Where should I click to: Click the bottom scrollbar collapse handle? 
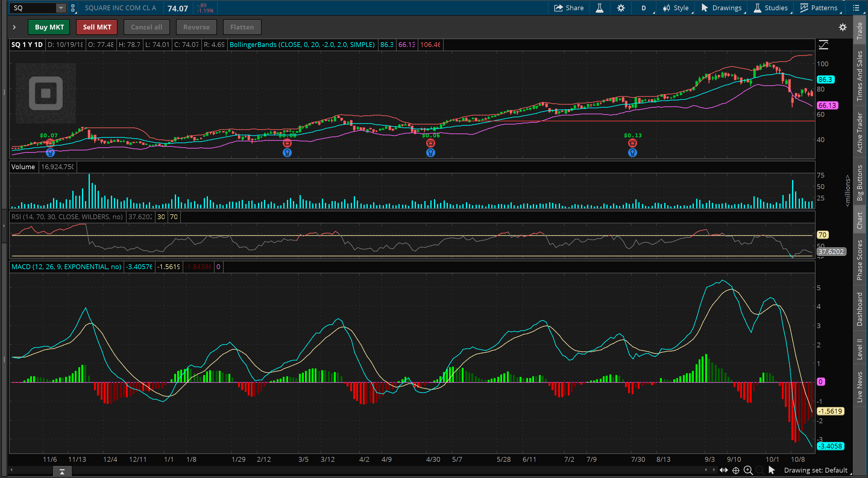pos(62,472)
